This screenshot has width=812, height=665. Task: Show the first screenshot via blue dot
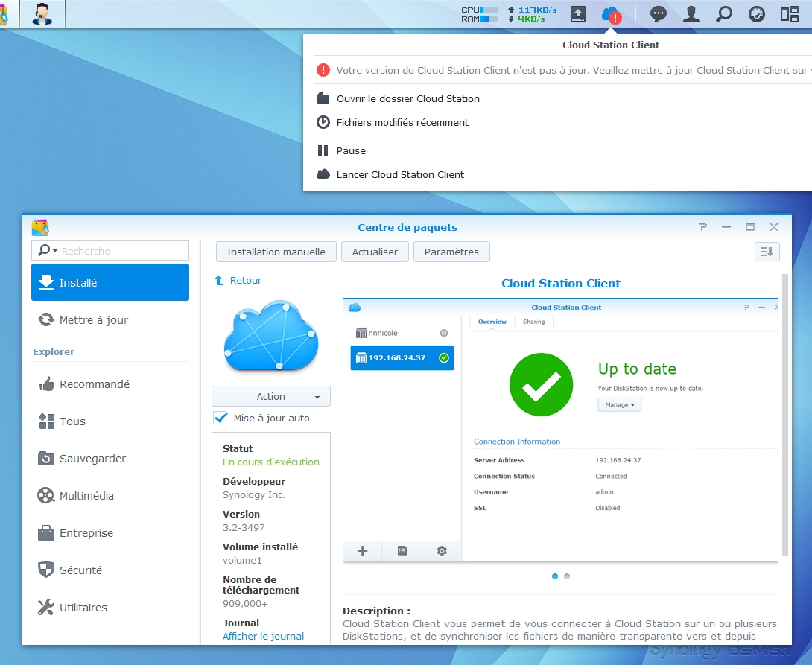pyautogui.click(x=555, y=576)
